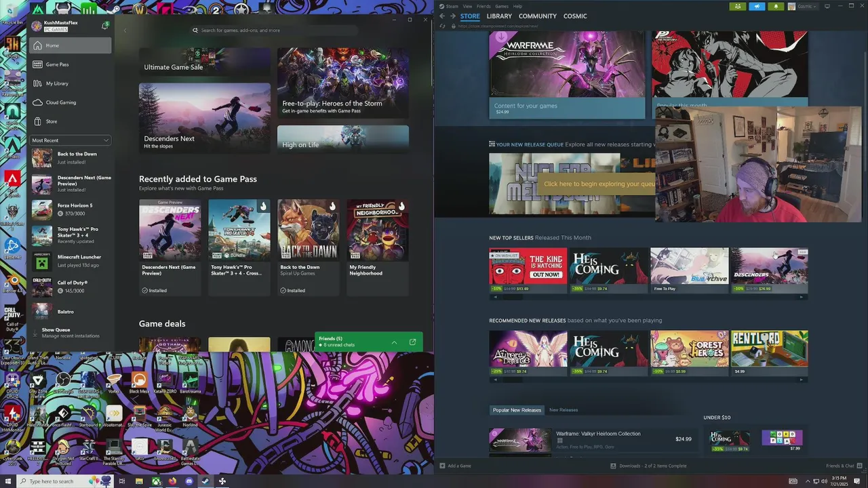
Task: Expand Xbox Friends chat chevron
Action: coord(394,342)
